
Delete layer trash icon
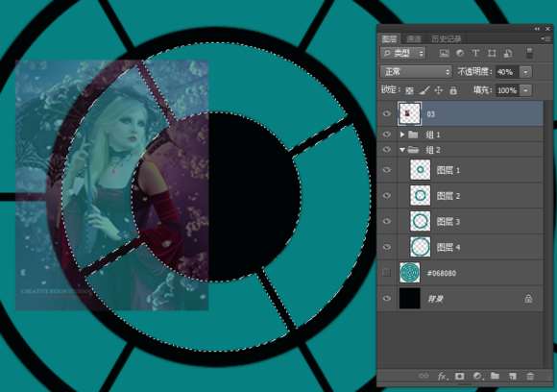[530, 376]
